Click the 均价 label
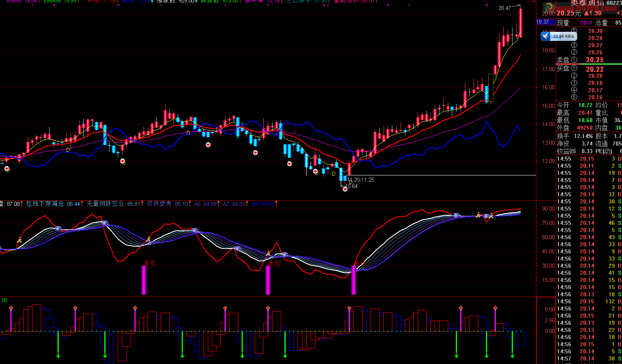Viewport: 622px width, 364px height. coord(602,105)
